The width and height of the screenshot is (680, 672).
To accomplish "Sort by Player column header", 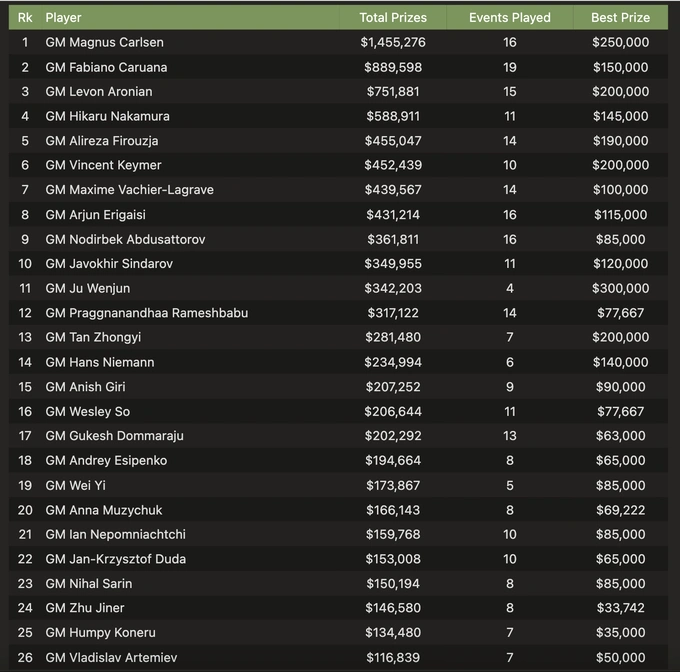I will [64, 17].
